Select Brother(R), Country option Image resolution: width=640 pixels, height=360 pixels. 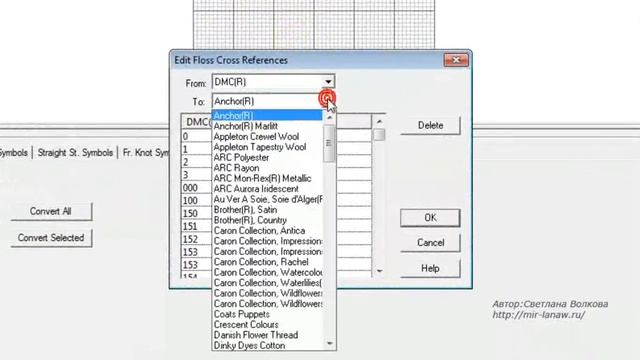pyautogui.click(x=267, y=220)
